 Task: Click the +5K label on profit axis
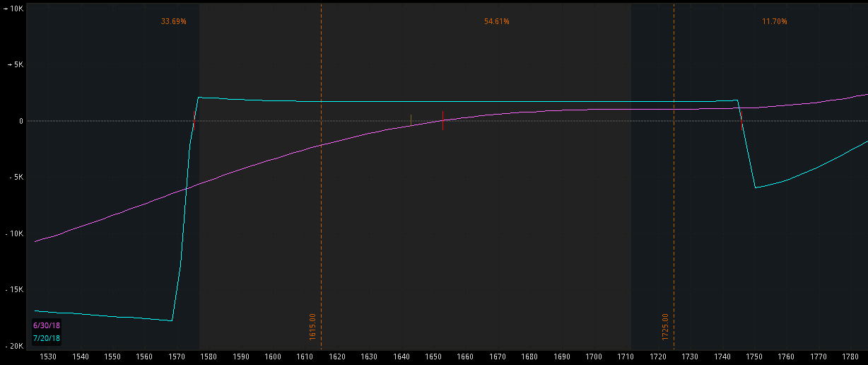(x=16, y=64)
